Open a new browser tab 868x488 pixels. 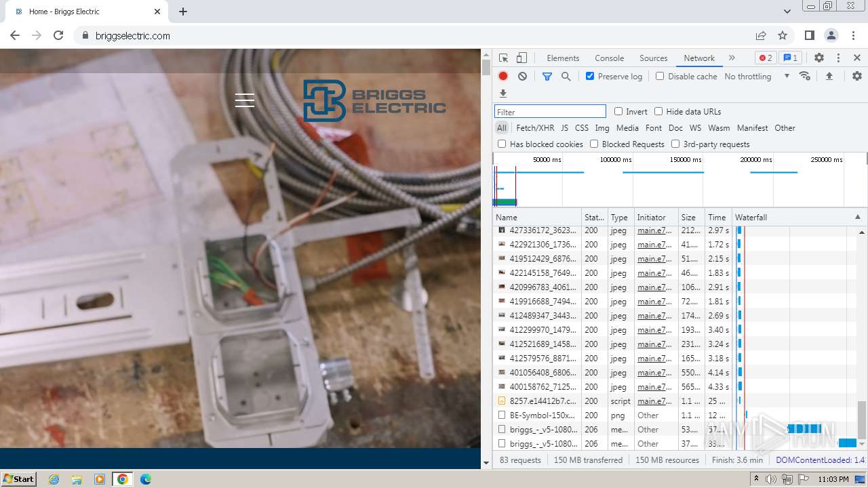pyautogui.click(x=183, y=12)
